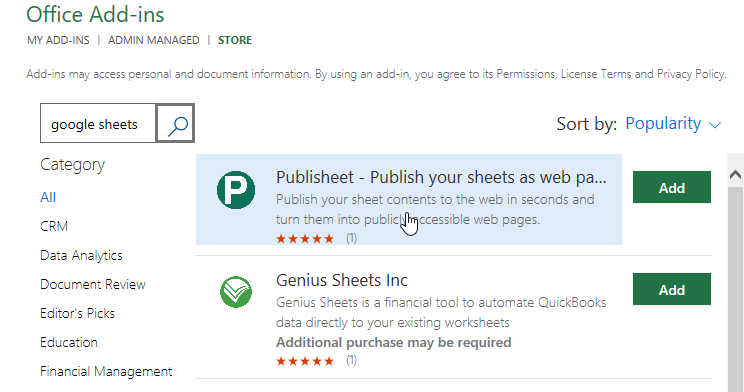The height and width of the screenshot is (392, 744).
Task: Click the magnifier search icon button
Action: click(x=175, y=123)
